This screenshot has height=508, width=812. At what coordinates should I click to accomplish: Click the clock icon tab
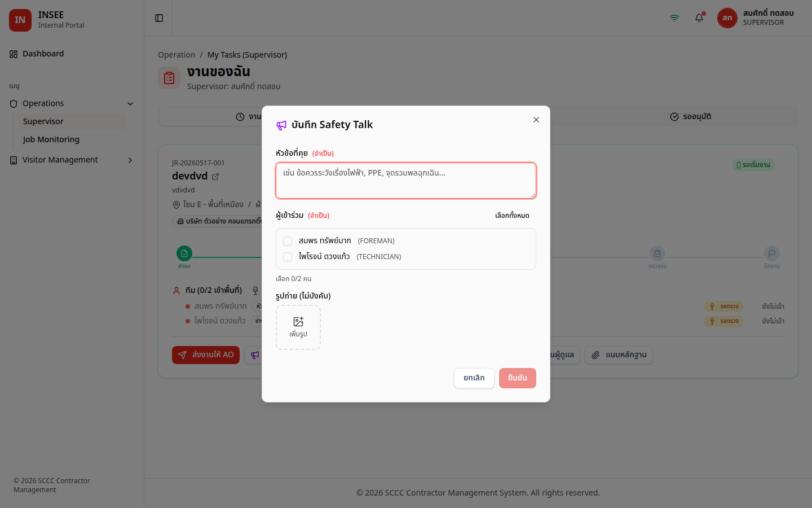240,117
